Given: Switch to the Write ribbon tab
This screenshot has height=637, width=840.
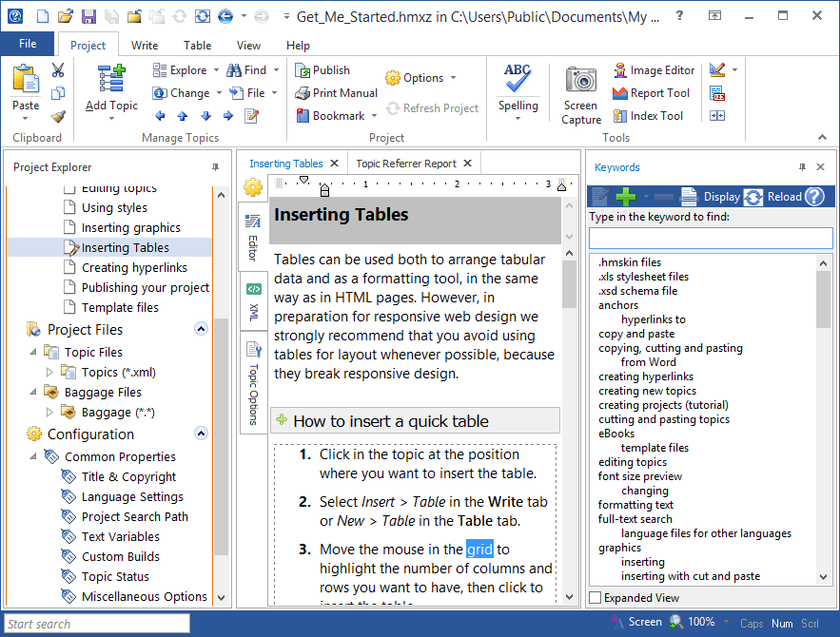Looking at the screenshot, I should [x=145, y=46].
